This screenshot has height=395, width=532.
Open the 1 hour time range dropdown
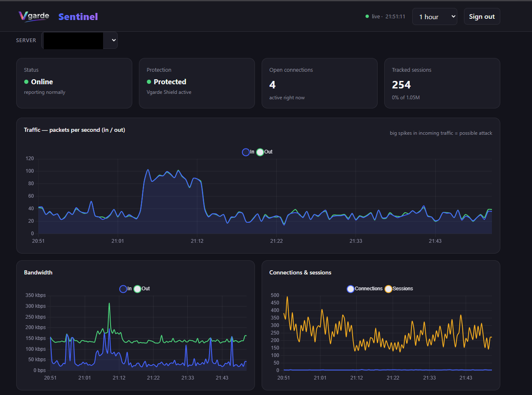(435, 17)
